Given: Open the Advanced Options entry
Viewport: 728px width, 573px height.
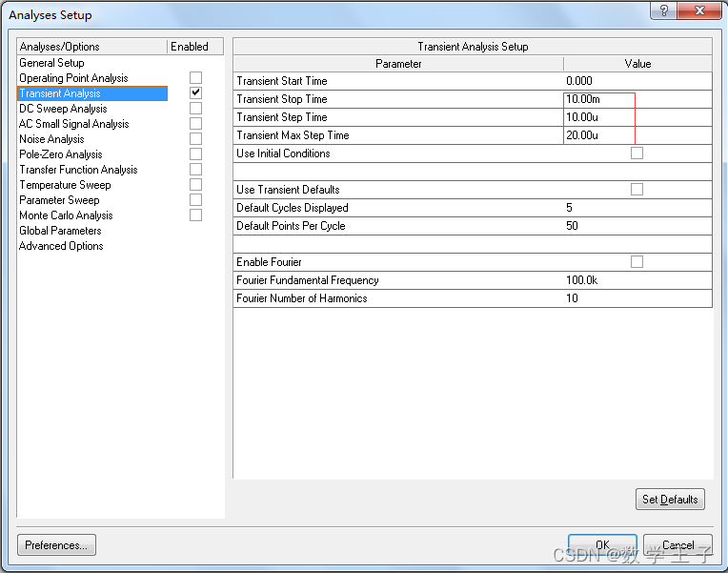Looking at the screenshot, I should point(61,246).
